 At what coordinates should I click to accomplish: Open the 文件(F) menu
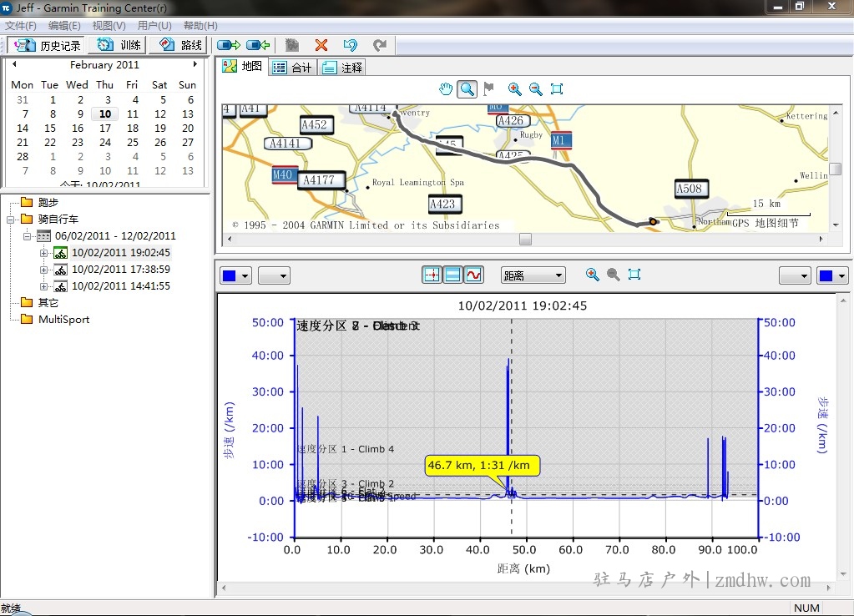(x=21, y=26)
